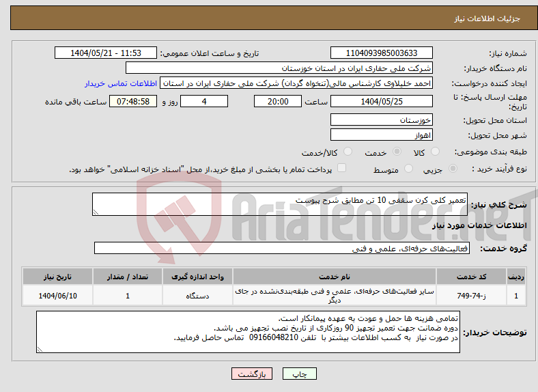Click the announcement date field 1404/05/21 - 11:53

(x=106, y=53)
